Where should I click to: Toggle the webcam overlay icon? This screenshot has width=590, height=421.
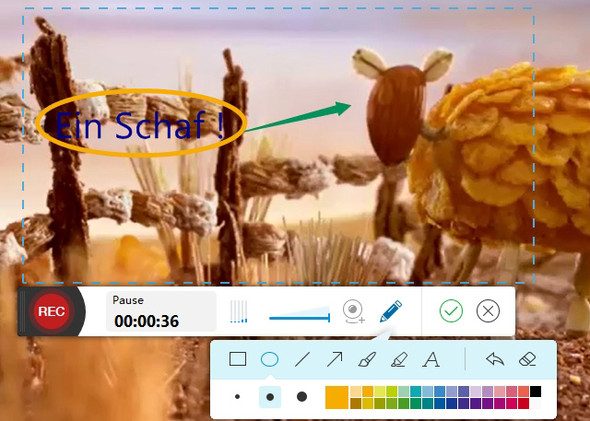[x=353, y=311]
